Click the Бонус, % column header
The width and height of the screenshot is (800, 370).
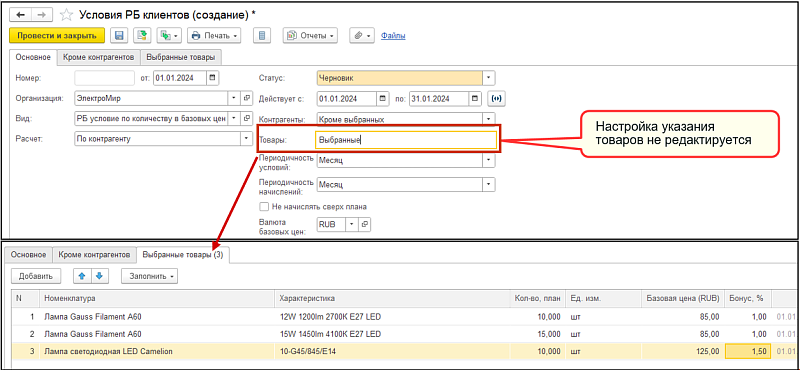(x=748, y=298)
